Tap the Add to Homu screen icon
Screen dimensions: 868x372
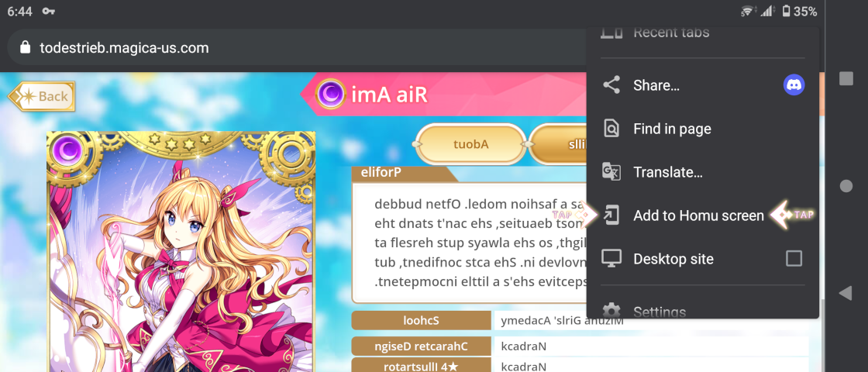[611, 215]
